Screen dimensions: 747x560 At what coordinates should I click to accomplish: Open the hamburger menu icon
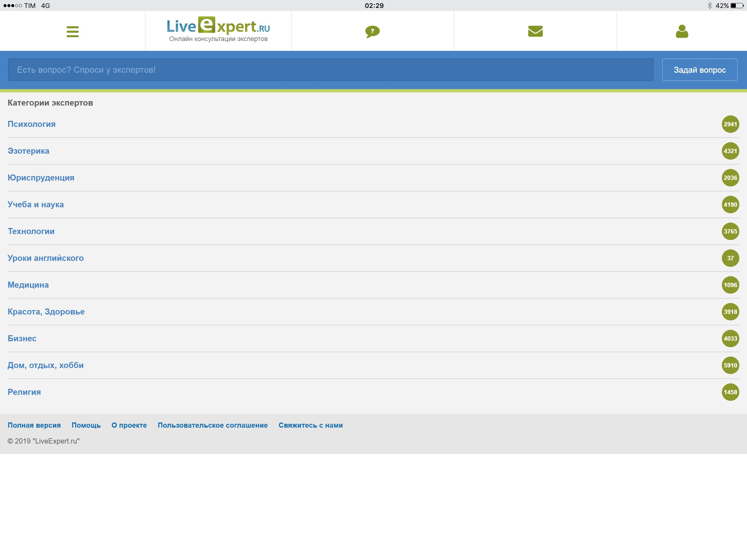tap(73, 32)
